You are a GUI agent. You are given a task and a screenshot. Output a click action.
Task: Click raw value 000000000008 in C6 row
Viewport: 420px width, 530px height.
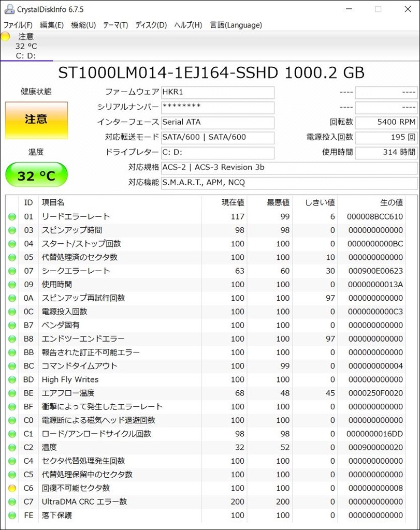375,488
